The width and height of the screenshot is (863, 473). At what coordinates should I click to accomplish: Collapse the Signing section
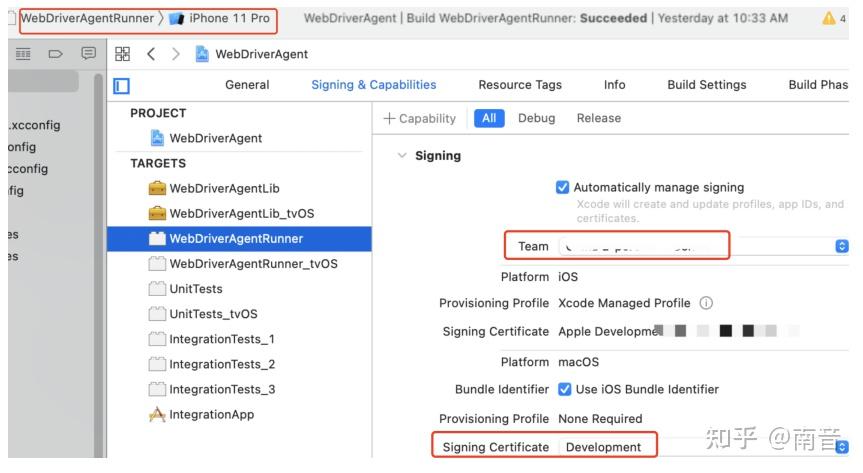pos(402,156)
